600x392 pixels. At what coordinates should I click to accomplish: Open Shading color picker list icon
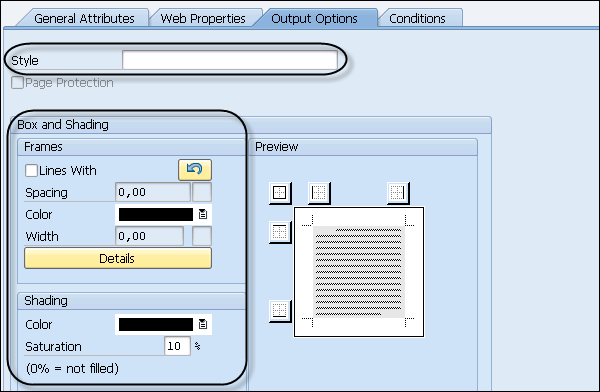(203, 324)
